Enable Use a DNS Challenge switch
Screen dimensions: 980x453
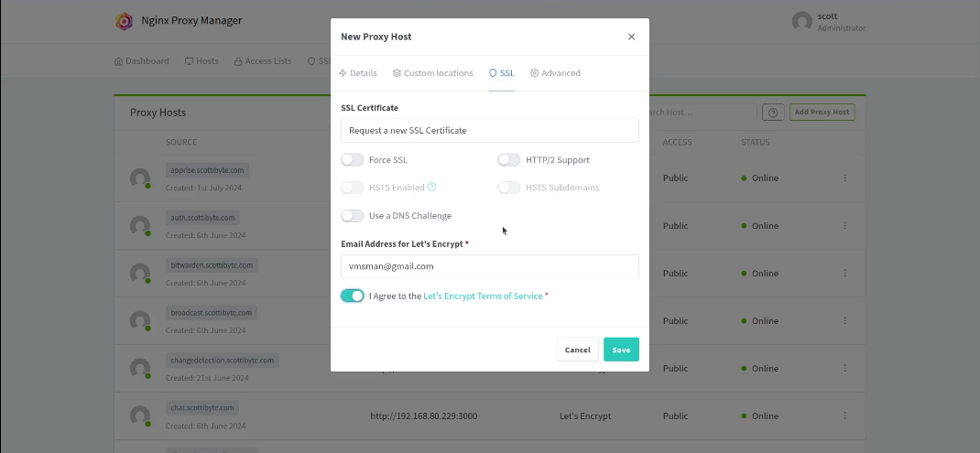pos(353,216)
